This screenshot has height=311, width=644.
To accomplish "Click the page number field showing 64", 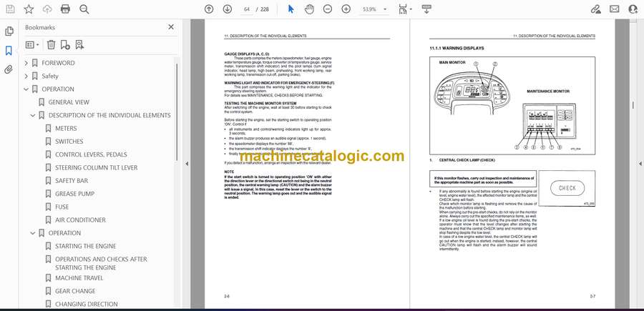I will [248, 9].
